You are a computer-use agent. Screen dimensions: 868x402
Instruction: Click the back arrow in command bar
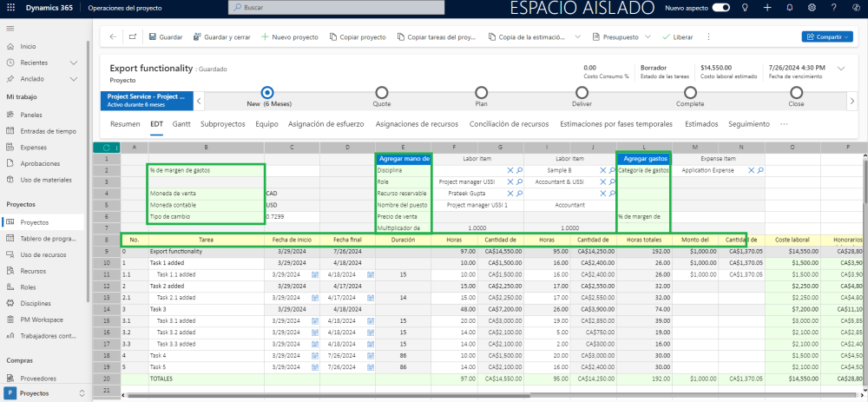click(112, 37)
